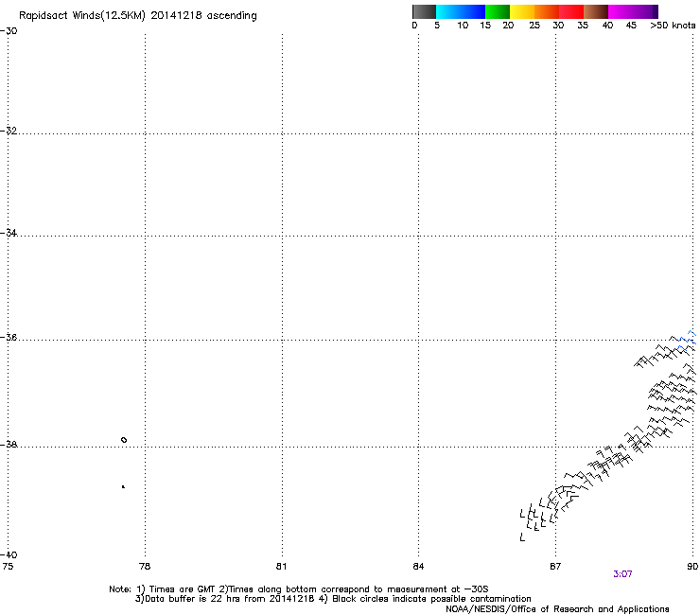Click the black contamination circle near 77.5 longitude

click(x=124, y=440)
